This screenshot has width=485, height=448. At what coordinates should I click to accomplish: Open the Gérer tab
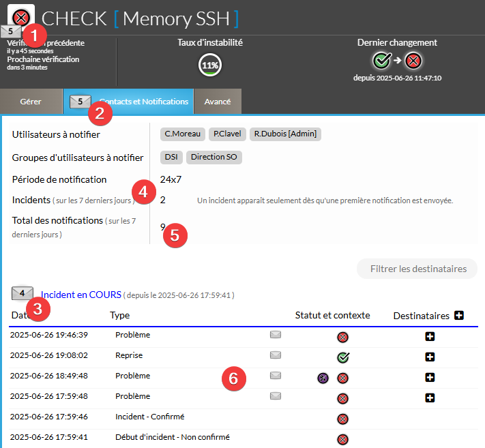[x=31, y=102]
